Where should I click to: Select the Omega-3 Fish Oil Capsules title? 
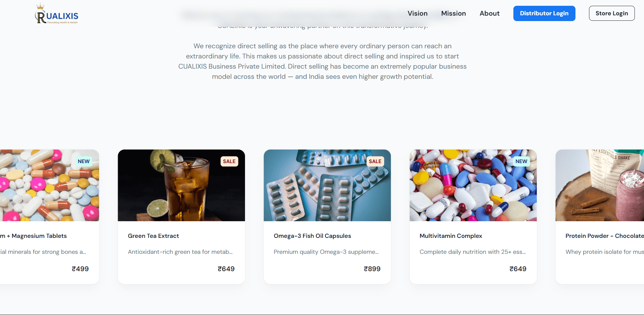point(312,236)
